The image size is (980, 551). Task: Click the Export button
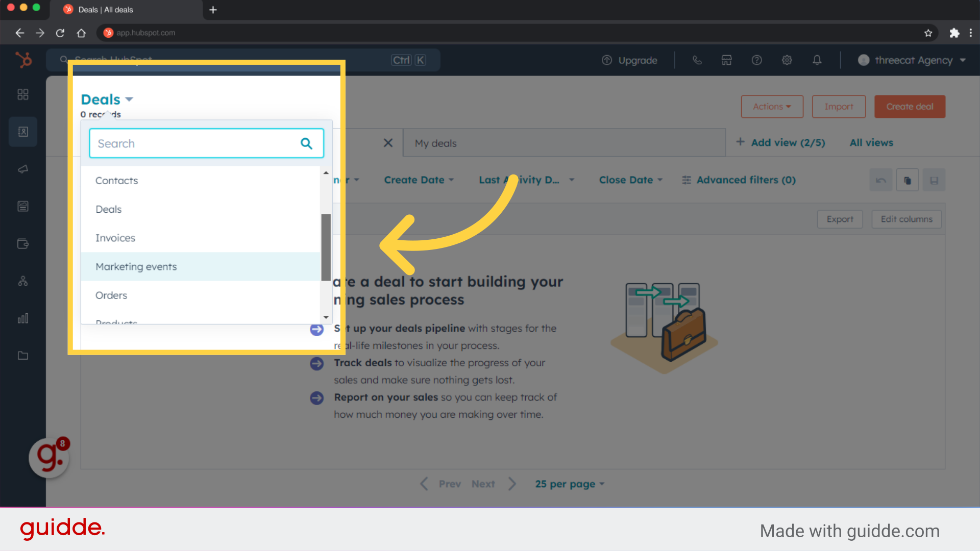coord(840,219)
